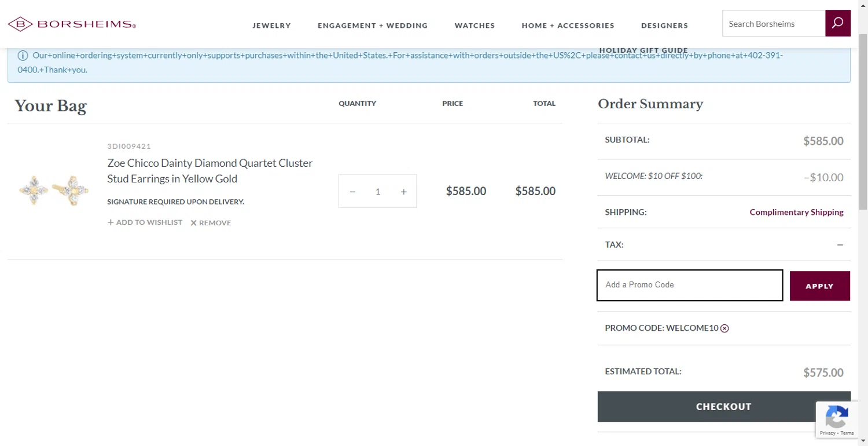Decrease quantity with the minus button
This screenshot has height=446, width=868.
(352, 192)
